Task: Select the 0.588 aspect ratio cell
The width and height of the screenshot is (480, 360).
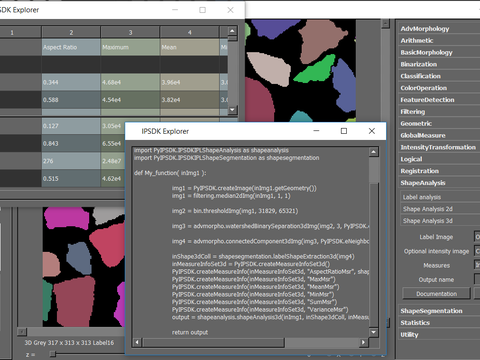Action: [x=71, y=100]
